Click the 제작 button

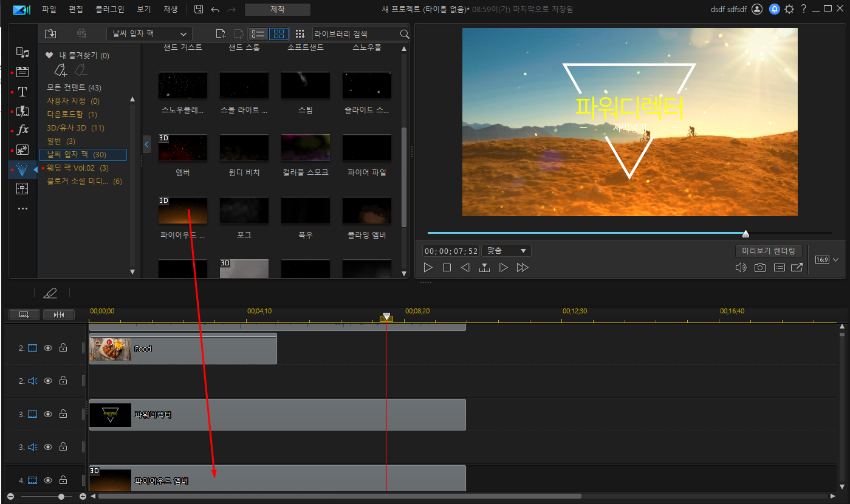coord(278,10)
